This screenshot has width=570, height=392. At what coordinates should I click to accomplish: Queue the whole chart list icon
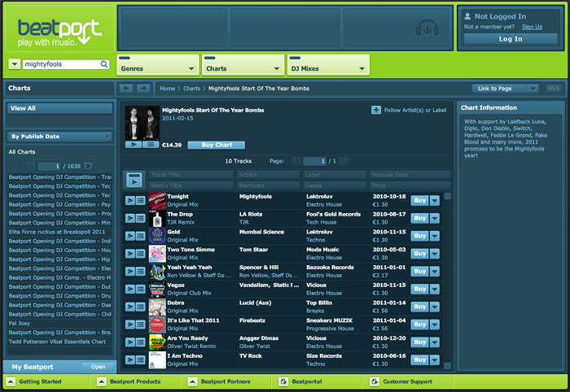pos(151,145)
